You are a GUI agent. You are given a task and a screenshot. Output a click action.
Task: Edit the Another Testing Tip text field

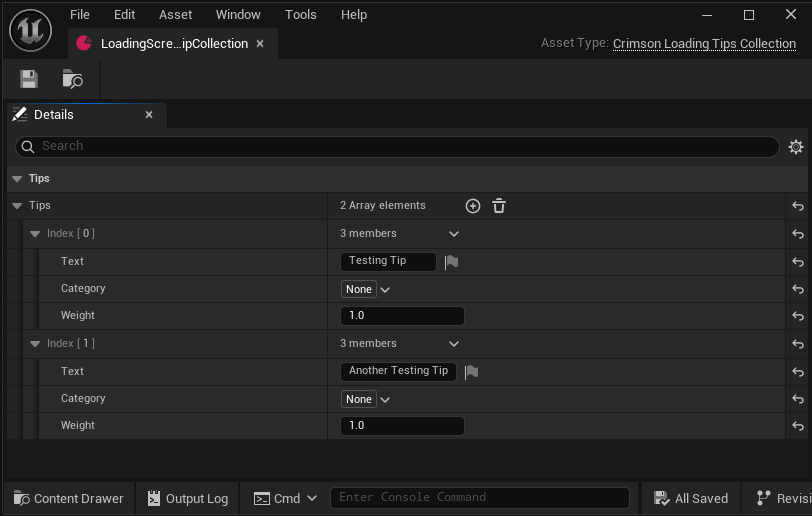pyautogui.click(x=398, y=371)
